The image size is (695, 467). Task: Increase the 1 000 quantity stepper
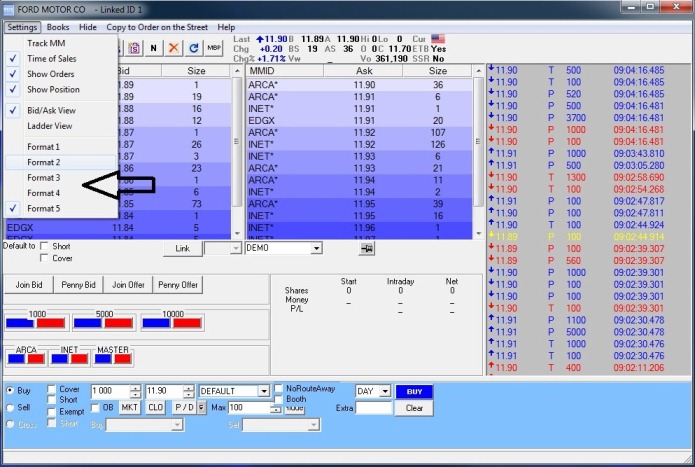(x=136, y=388)
